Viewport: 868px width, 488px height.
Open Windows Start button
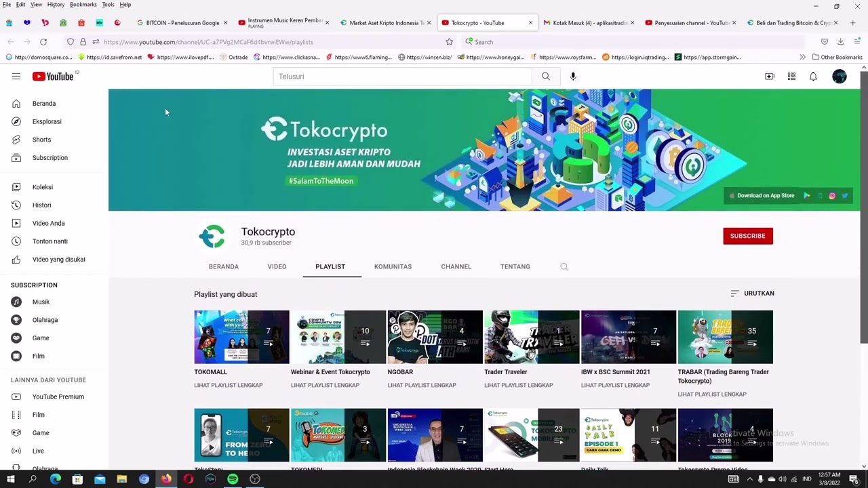coord(10,479)
